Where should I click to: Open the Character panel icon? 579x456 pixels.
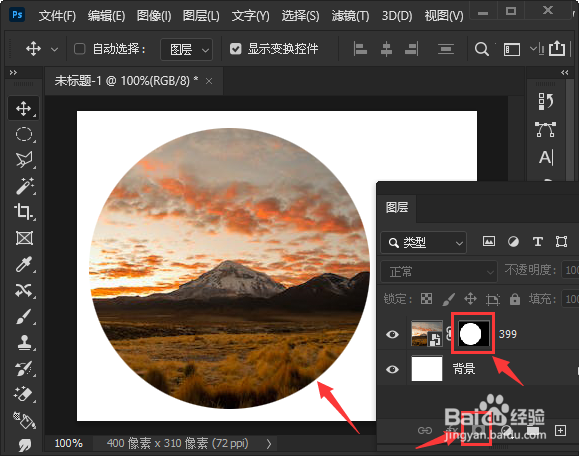pos(546,158)
